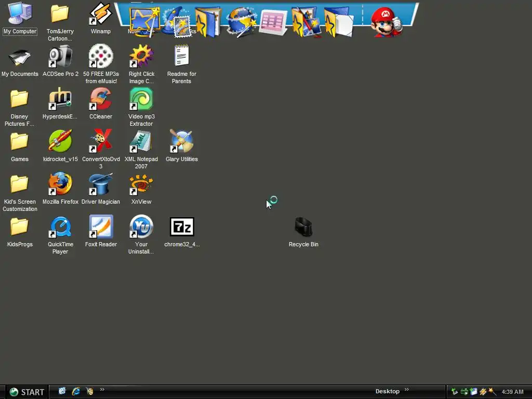Launch Mozilla Firefox
The height and width of the screenshot is (399, 532).
coord(60,189)
